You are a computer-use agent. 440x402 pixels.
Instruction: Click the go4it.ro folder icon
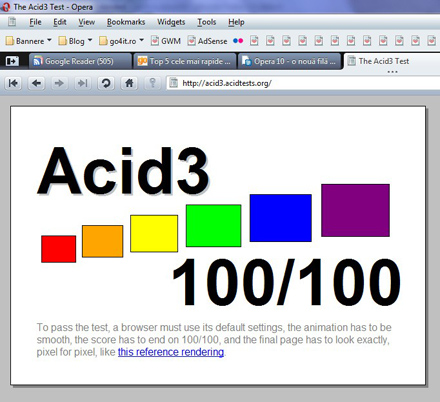[104, 41]
